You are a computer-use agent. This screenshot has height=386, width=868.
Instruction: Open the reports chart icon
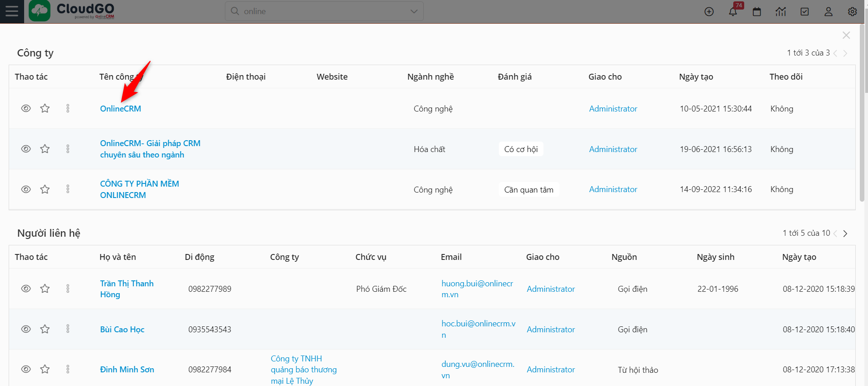pyautogui.click(x=781, y=12)
